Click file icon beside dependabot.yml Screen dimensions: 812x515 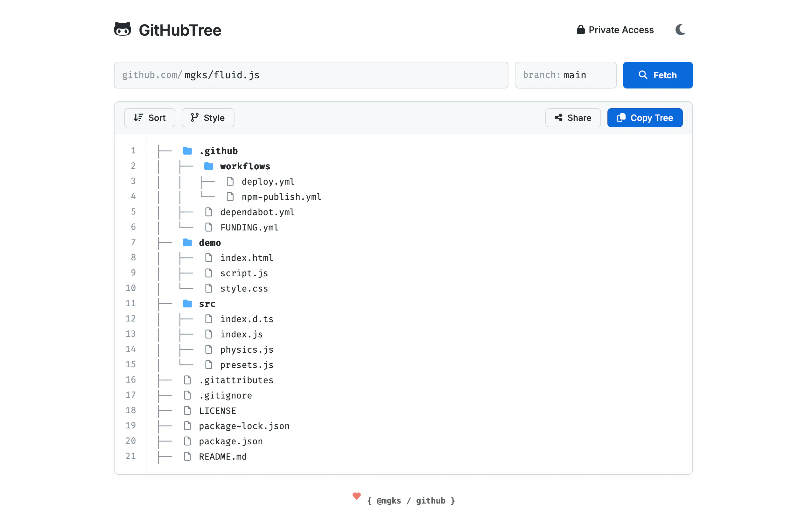[x=209, y=212]
